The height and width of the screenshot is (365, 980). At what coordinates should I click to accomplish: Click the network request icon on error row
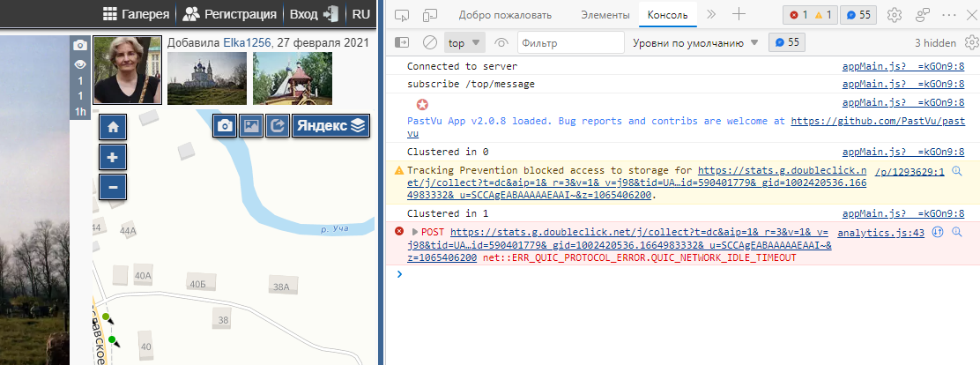coord(938,232)
